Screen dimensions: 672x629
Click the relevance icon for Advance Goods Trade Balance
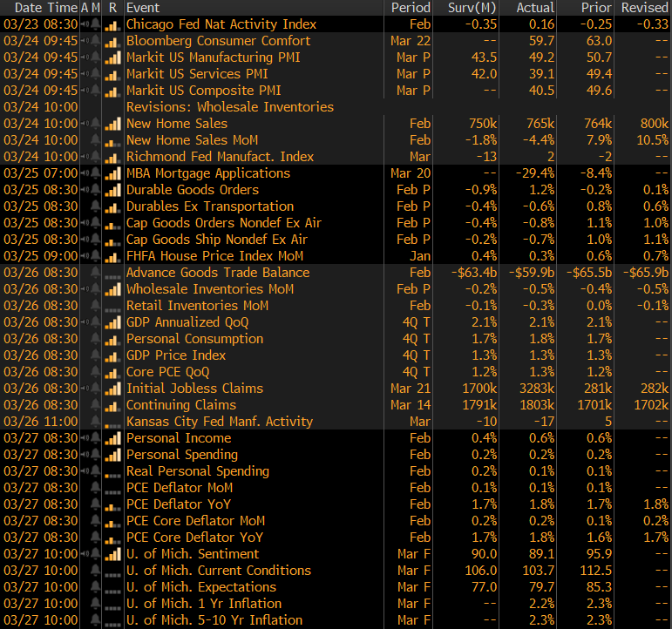112,273
